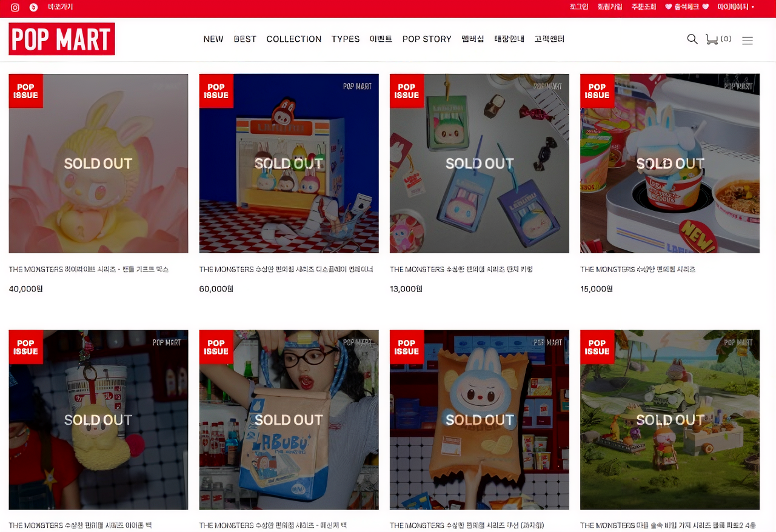The width and height of the screenshot is (776, 532).
Task: Click the POP MART logo
Action: (x=62, y=39)
